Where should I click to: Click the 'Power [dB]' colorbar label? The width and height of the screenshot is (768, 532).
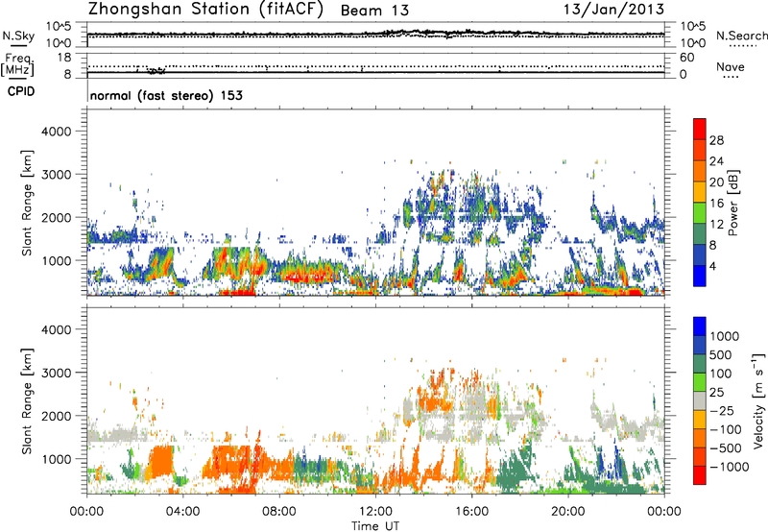(732, 203)
